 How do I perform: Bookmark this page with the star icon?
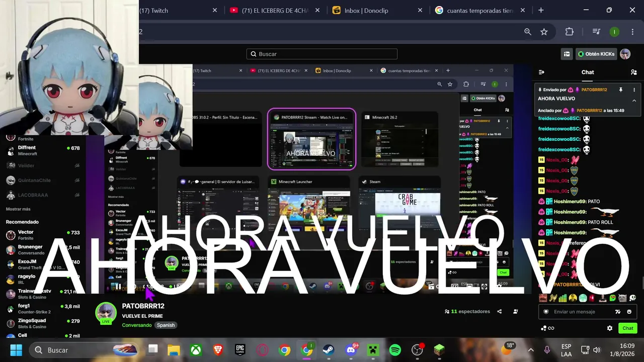(x=544, y=32)
